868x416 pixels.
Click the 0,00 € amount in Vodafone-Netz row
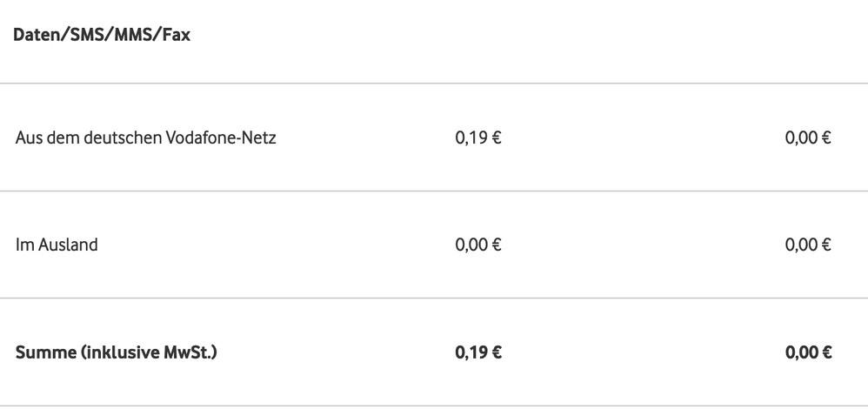click(x=808, y=138)
